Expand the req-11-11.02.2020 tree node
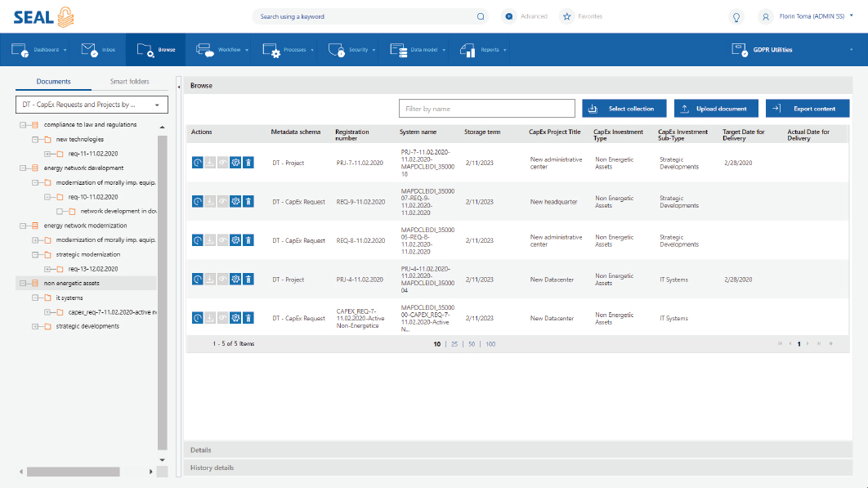This screenshot has width=868, height=488. [47, 154]
